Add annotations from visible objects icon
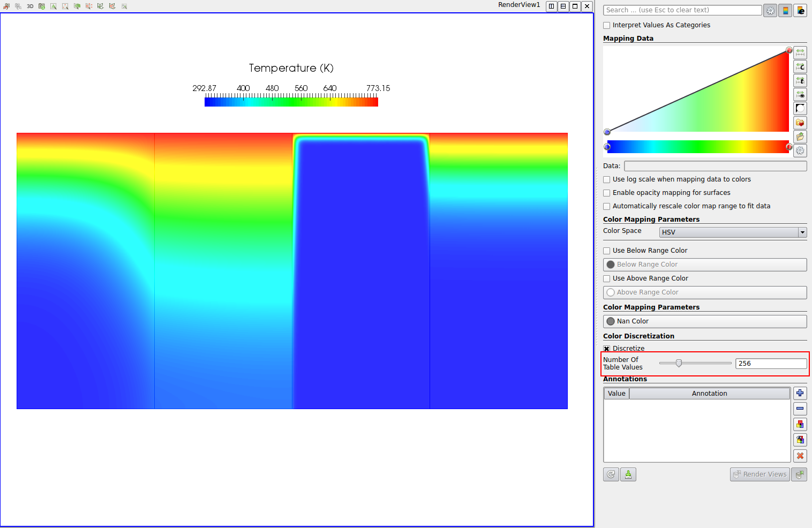The image size is (812, 528). [x=800, y=440]
